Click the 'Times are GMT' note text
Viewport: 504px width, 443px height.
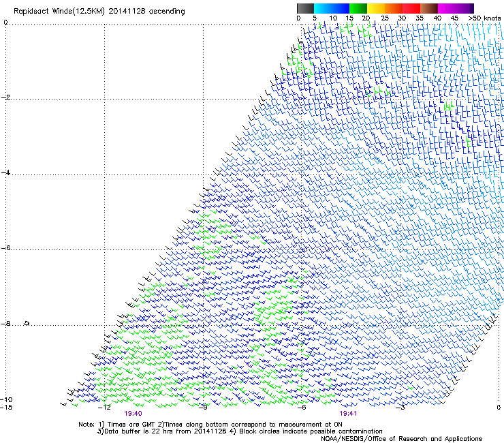point(131,425)
